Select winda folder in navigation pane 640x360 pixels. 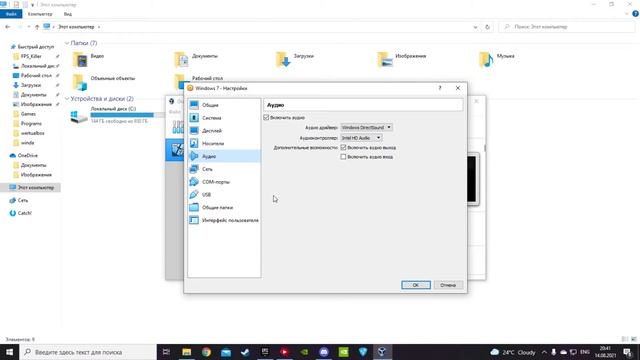(27, 143)
